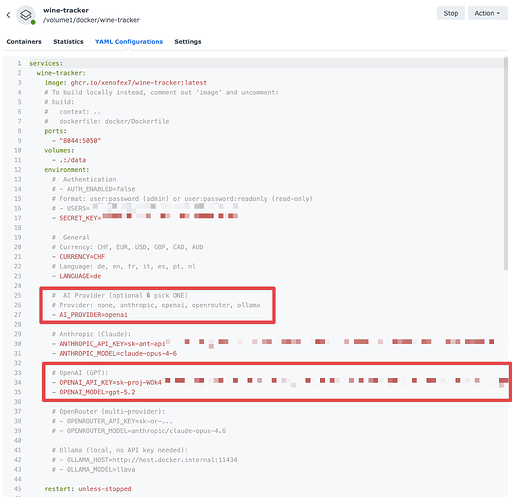Click the LANGUAGE=de line
This screenshot has height=500, width=512.
[77, 276]
